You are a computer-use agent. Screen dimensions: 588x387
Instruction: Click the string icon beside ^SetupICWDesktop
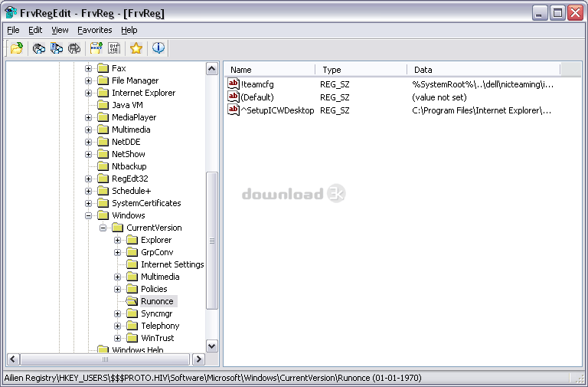(234, 110)
